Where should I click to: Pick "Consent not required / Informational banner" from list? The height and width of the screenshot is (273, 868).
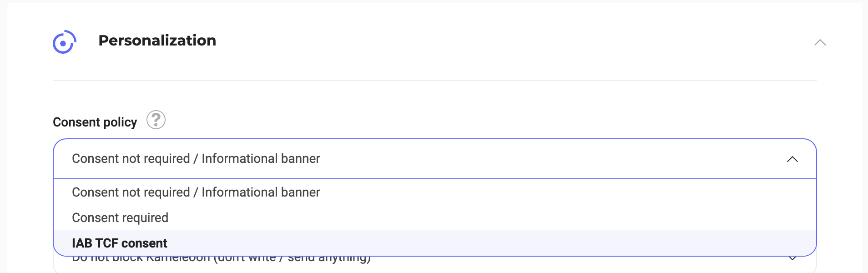(196, 192)
